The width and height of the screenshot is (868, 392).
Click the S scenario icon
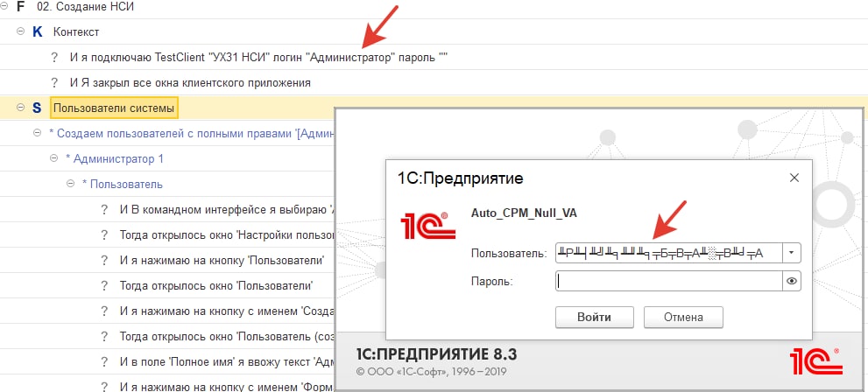pyautogui.click(x=37, y=108)
